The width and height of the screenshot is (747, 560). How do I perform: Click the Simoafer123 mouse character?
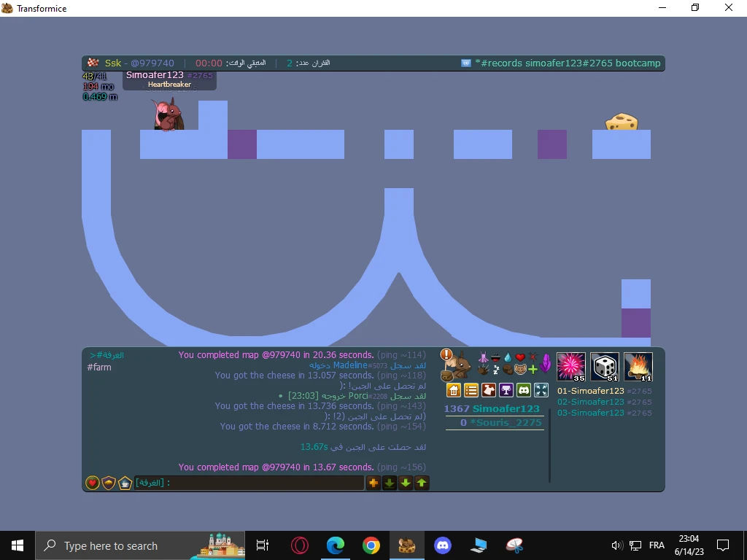pyautogui.click(x=168, y=114)
